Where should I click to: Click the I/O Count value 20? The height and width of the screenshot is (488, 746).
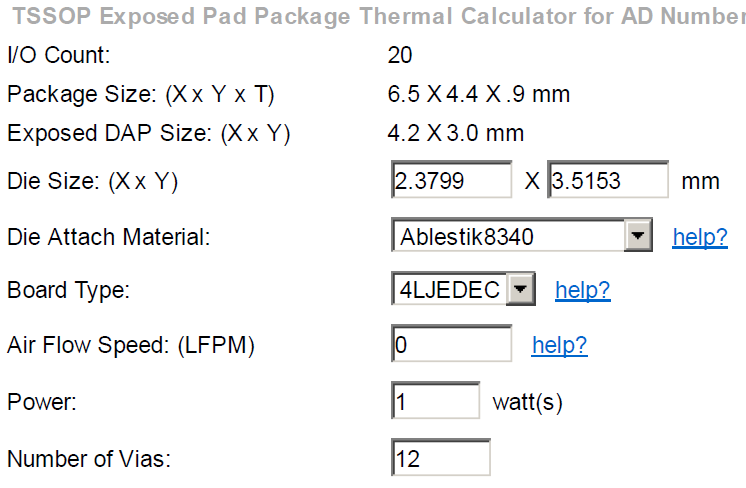tap(400, 55)
